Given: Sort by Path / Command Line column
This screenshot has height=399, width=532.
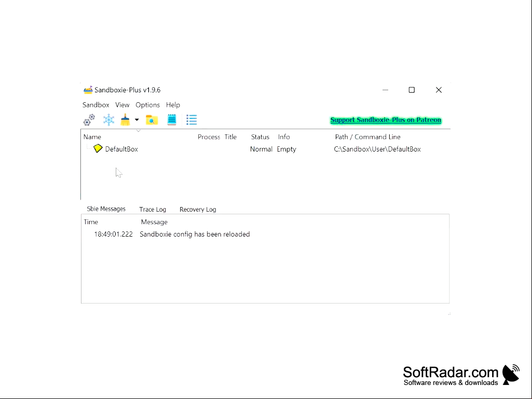Looking at the screenshot, I should click(368, 137).
